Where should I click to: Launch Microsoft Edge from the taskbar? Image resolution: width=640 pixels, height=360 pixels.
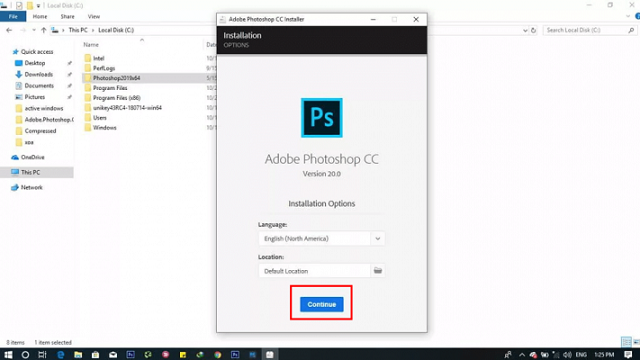tap(60, 355)
